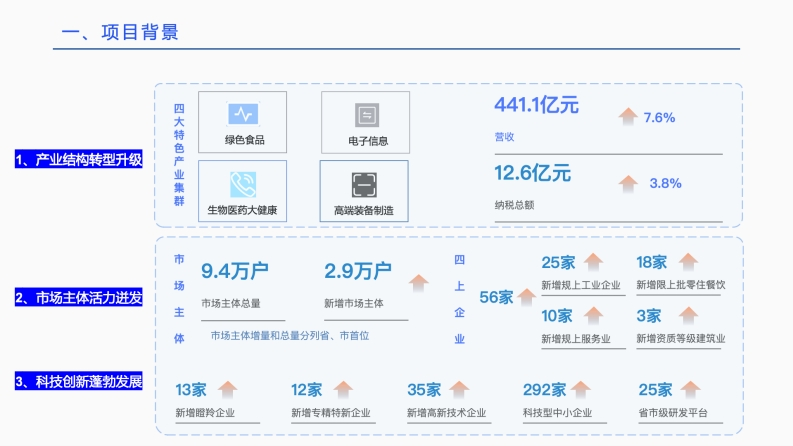Click the up arrow beside 7.6%
The image size is (793, 446).
pos(628,116)
